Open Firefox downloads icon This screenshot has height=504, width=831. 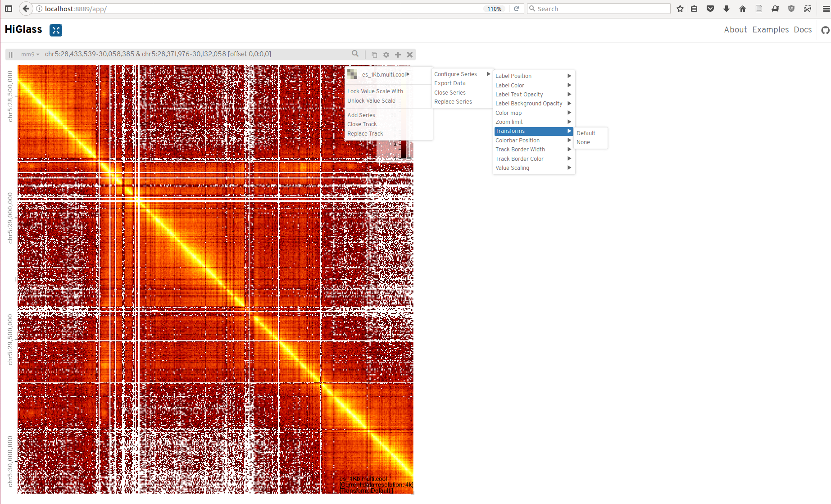point(726,8)
